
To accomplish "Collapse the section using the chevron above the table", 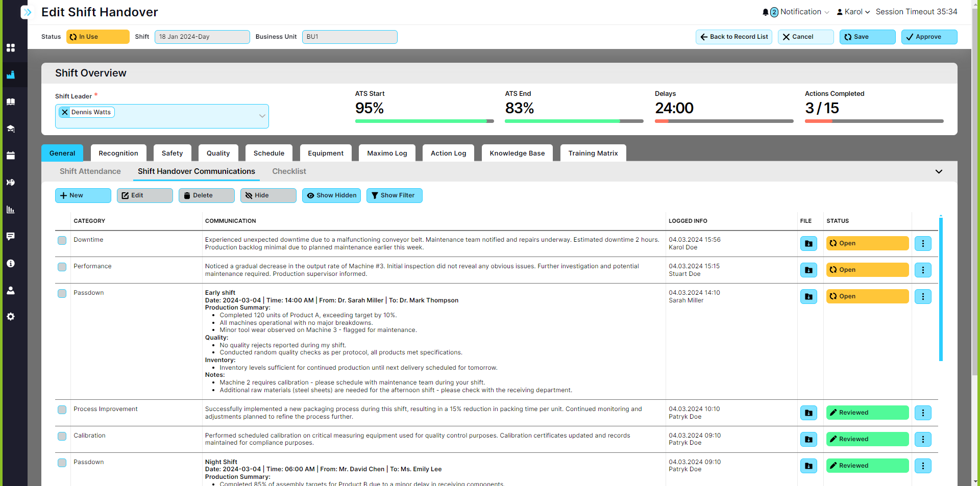I will click(x=939, y=171).
